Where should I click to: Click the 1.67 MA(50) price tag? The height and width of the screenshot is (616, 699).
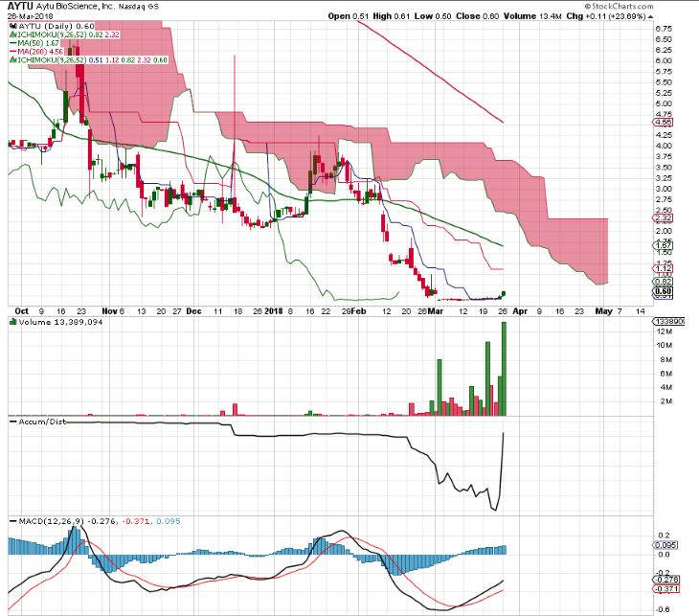coord(663,245)
